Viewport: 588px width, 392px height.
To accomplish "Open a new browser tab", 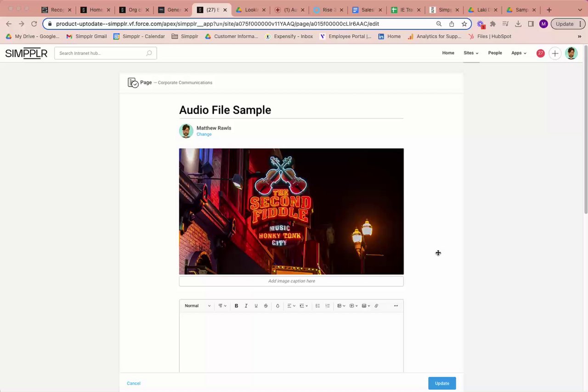I will click(549, 10).
